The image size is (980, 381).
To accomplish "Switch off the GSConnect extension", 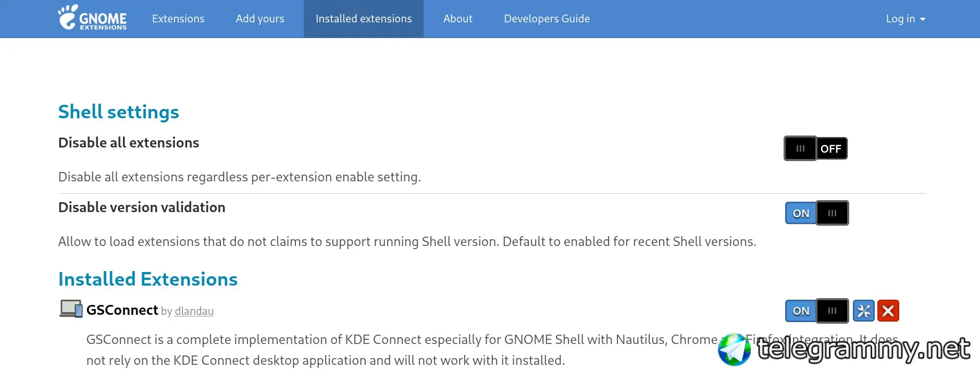I will 817,311.
